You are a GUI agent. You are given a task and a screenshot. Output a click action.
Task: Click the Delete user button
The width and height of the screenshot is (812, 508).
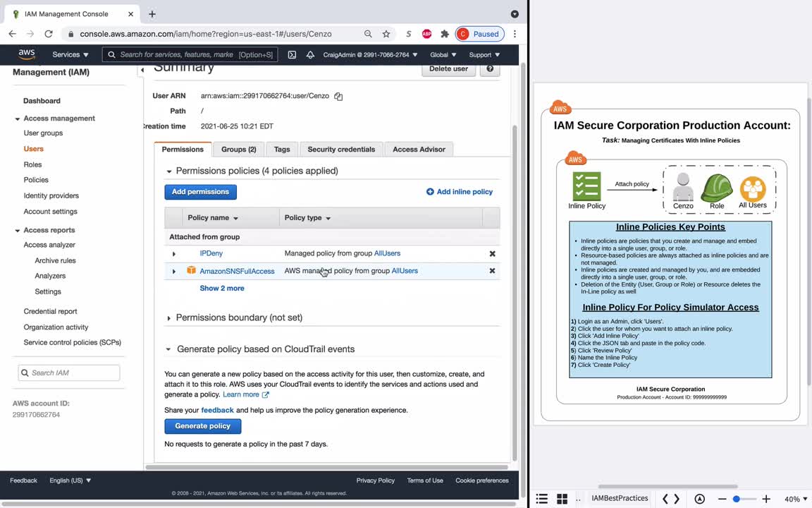point(448,68)
